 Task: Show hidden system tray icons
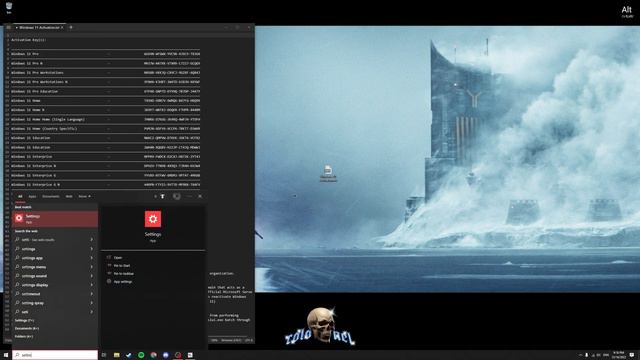(580, 355)
